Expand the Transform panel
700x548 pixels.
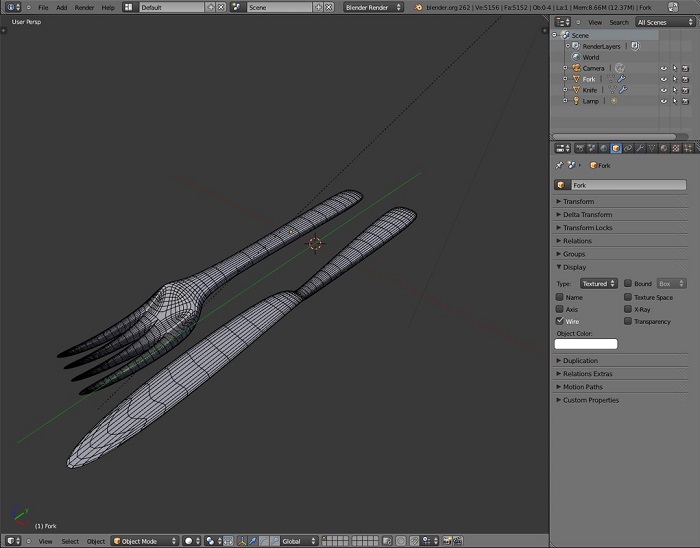[621, 201]
